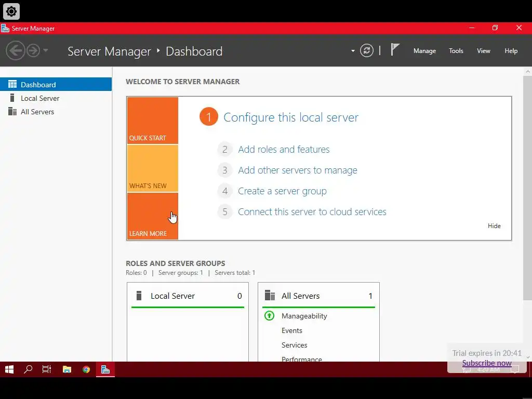The image size is (532, 399).
Task: Open the Windows Start menu
Action: pos(9,369)
